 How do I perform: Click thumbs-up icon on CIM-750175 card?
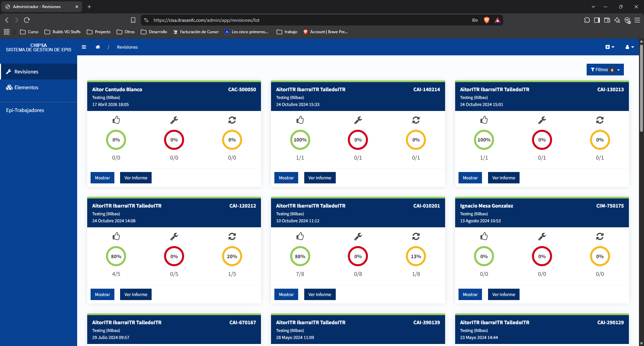484,236
